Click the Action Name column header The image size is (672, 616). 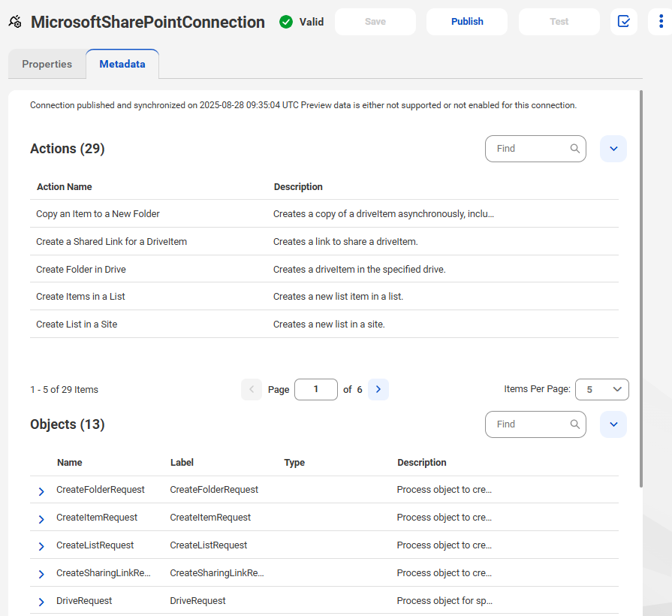pos(65,186)
